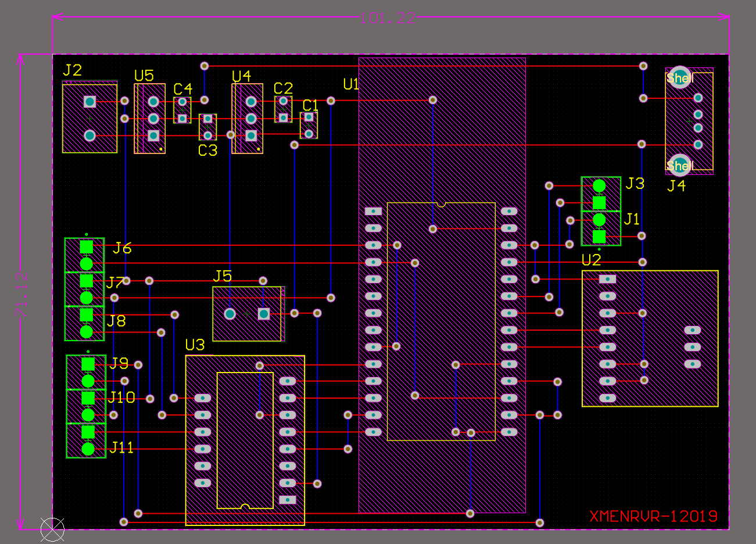Select the J4 connector's top Shell pad
Viewport: 756px width, 544px height.
(679, 77)
